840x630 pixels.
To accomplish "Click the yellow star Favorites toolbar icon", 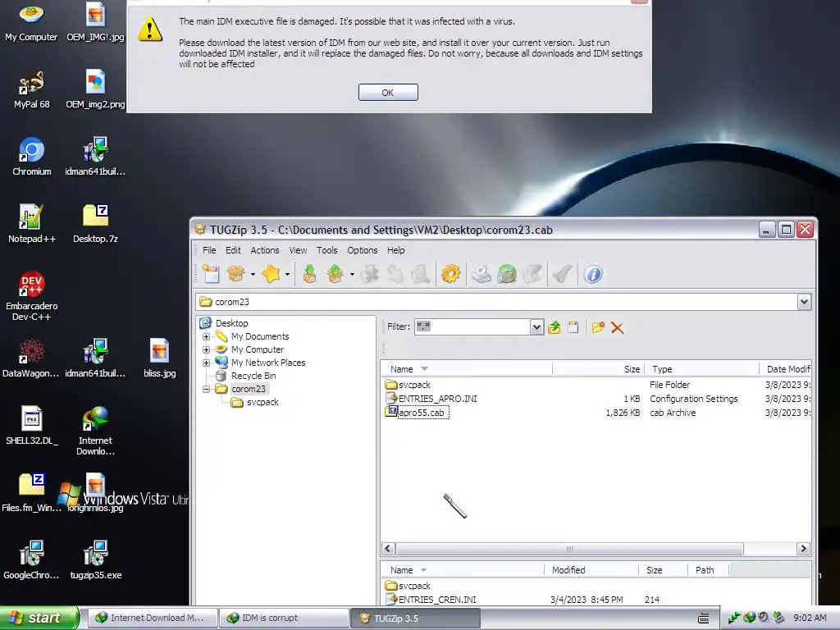I will click(271, 274).
